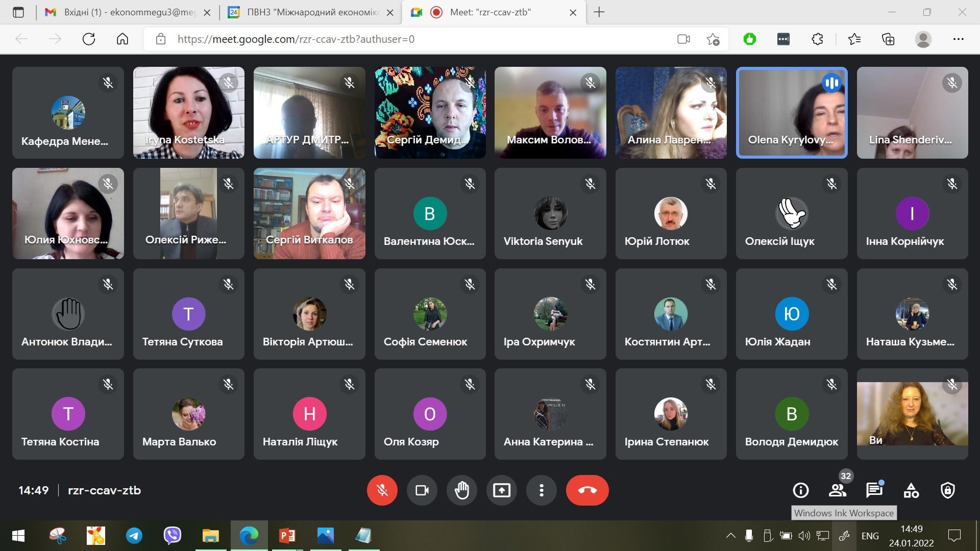The image size is (980, 551).
Task: Close the ПВНЗ calendar tab
Action: click(390, 13)
